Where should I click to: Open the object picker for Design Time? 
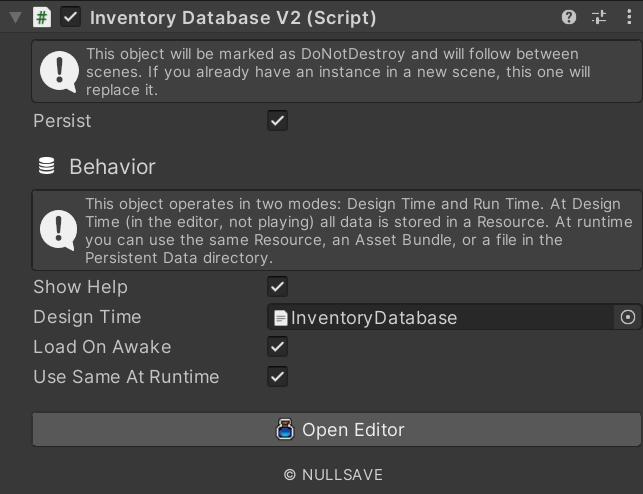pyautogui.click(x=628, y=317)
